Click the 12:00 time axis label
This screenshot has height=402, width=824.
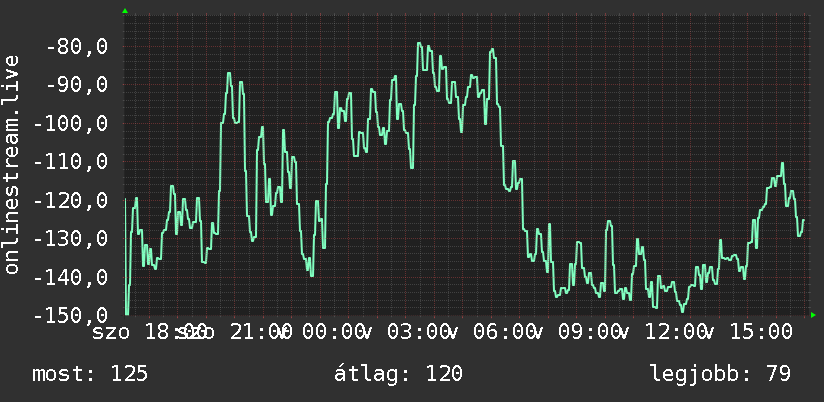click(x=674, y=332)
